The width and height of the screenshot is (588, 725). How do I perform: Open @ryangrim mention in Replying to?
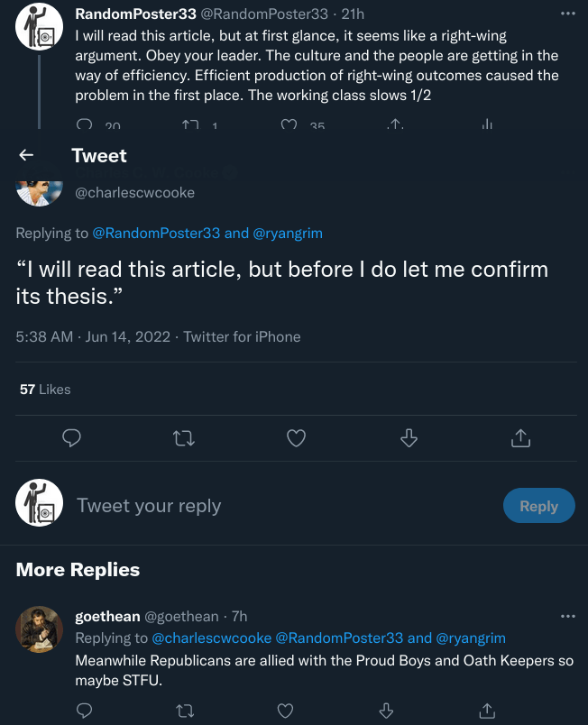(x=288, y=233)
